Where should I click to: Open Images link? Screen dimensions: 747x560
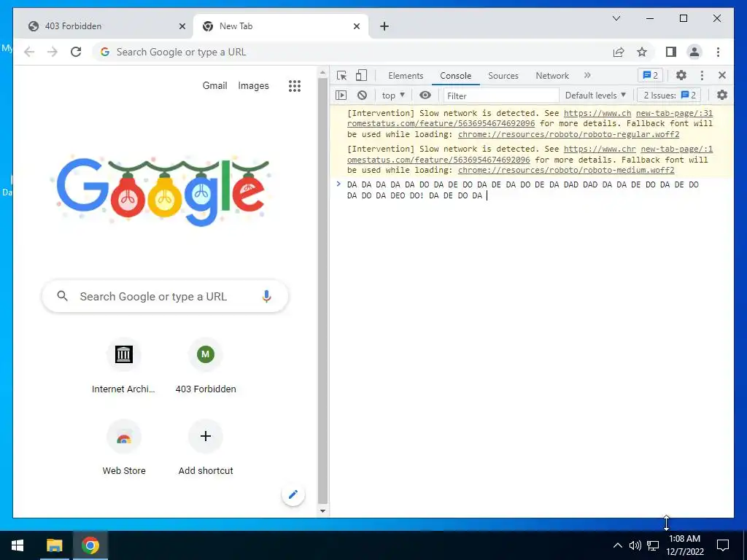click(253, 86)
